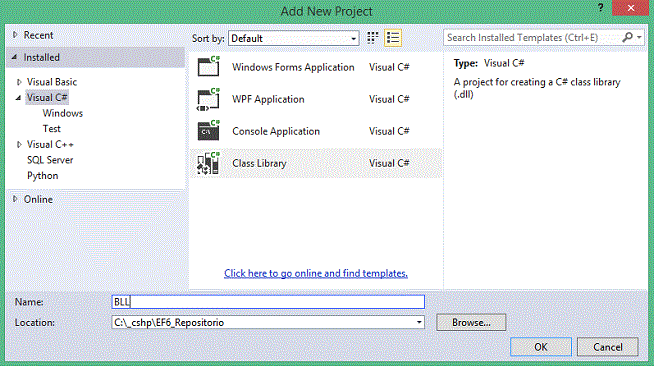Viewport: 654px width, 367px height.
Task: Select Python in the tree
Action: pos(43,176)
